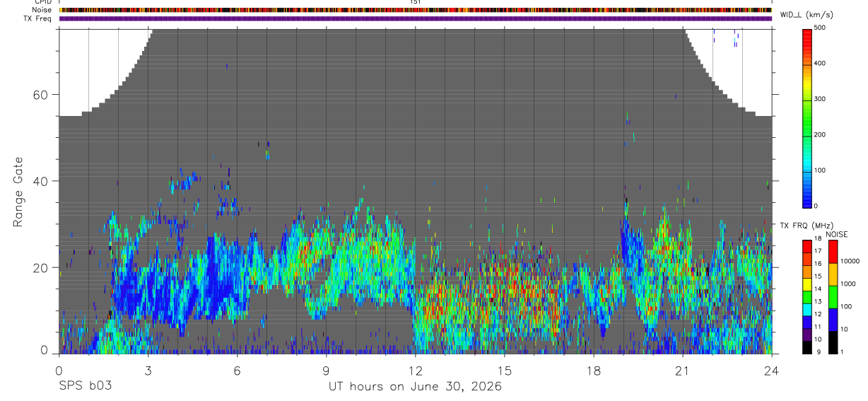
Task: Click black 9 MHz TX FRQ swatch
Action: click(807, 347)
